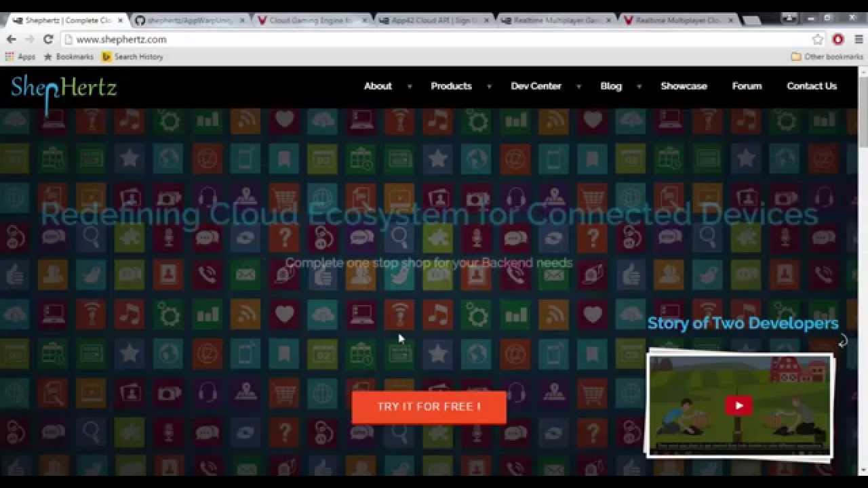Image resolution: width=868 pixels, height=488 pixels.
Task: Click the curved arrow below Story of Two Developers
Action: click(x=843, y=340)
